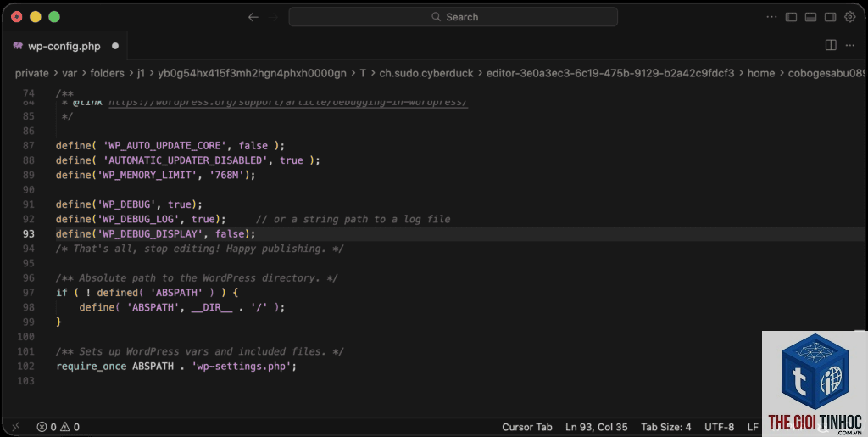868x437 pixels.
Task: Open the 'var' breadcrumb
Action: tap(70, 73)
